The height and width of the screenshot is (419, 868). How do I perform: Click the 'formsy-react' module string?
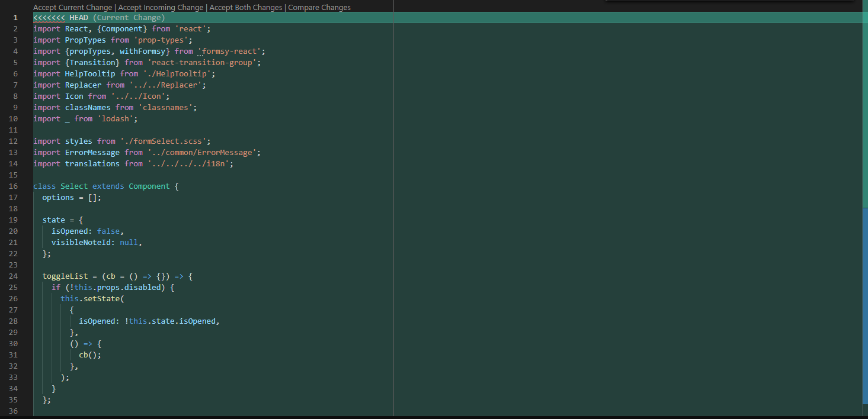pyautogui.click(x=229, y=51)
